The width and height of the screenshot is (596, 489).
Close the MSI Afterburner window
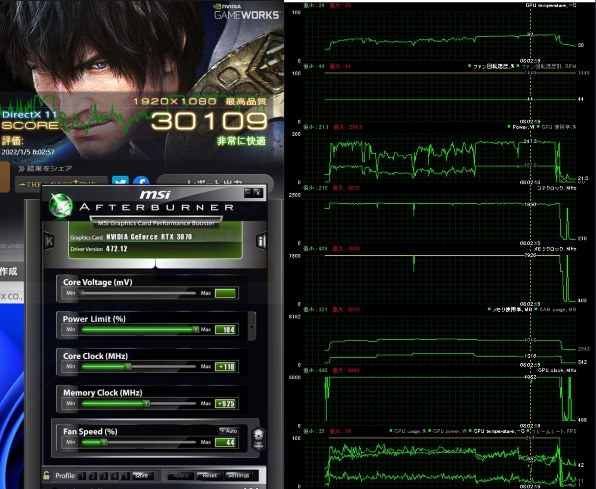click(x=258, y=192)
